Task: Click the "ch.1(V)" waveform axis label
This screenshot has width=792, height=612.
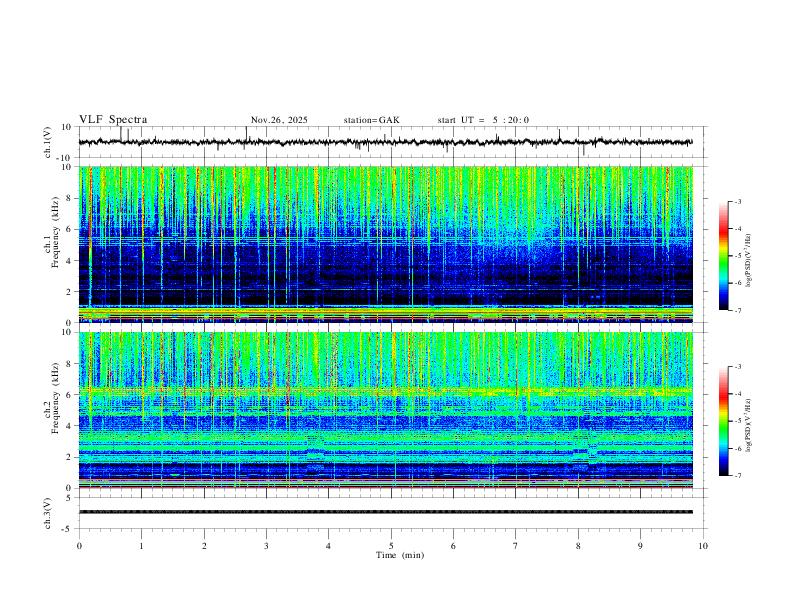Action: click(48, 142)
